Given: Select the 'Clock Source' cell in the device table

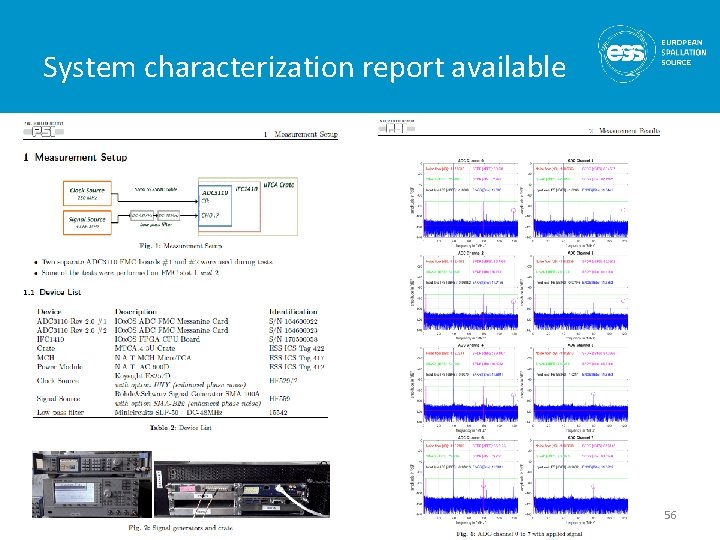Looking at the screenshot, I should [x=58, y=381].
